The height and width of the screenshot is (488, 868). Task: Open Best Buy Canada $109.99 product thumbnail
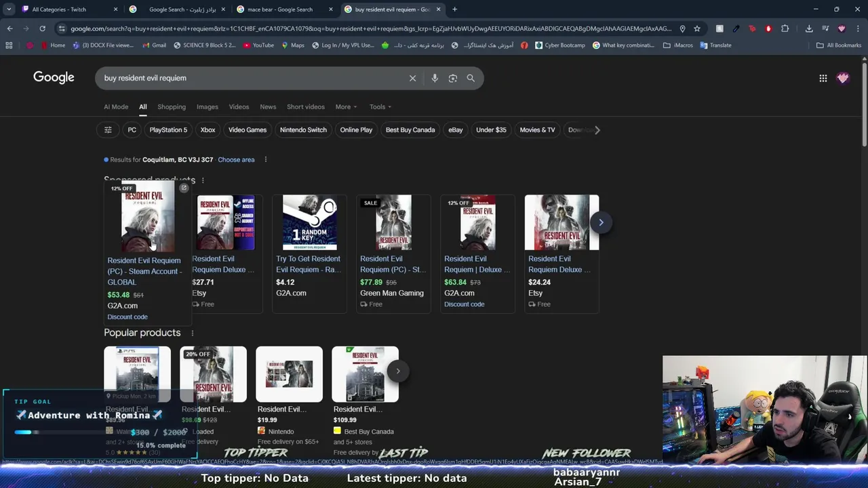pyautogui.click(x=365, y=374)
